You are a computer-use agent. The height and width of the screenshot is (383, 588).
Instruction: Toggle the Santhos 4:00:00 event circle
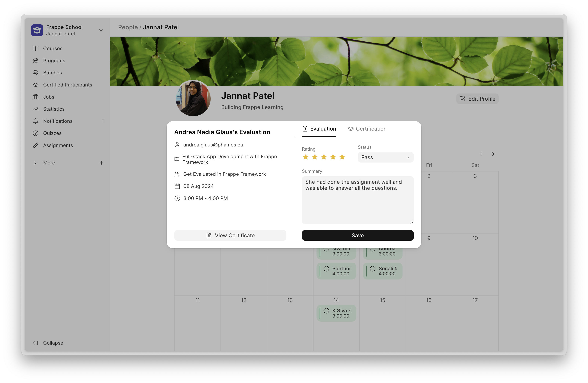click(x=326, y=269)
